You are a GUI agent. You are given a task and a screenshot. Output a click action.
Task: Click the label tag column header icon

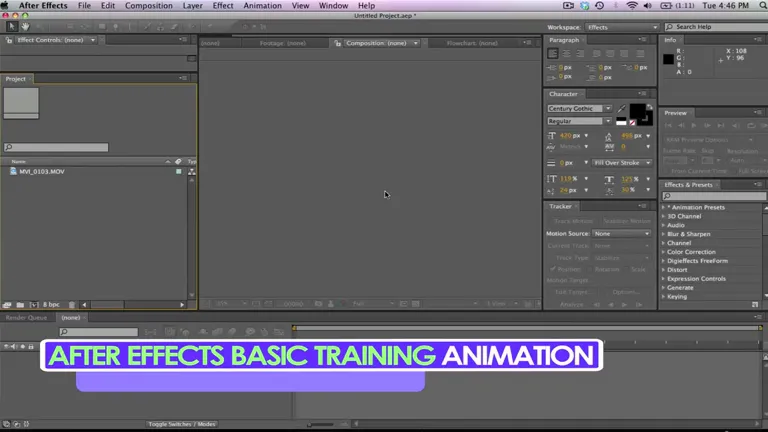pyautogui.click(x=178, y=161)
